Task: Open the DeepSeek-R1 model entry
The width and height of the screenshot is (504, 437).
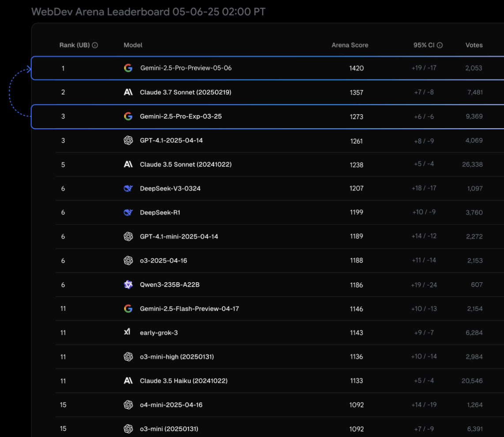Action: (x=160, y=213)
